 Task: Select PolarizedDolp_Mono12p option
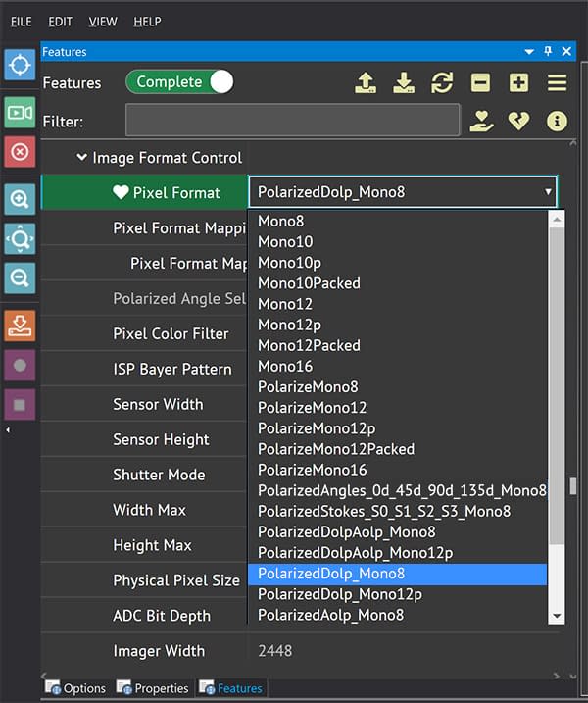pos(398,594)
